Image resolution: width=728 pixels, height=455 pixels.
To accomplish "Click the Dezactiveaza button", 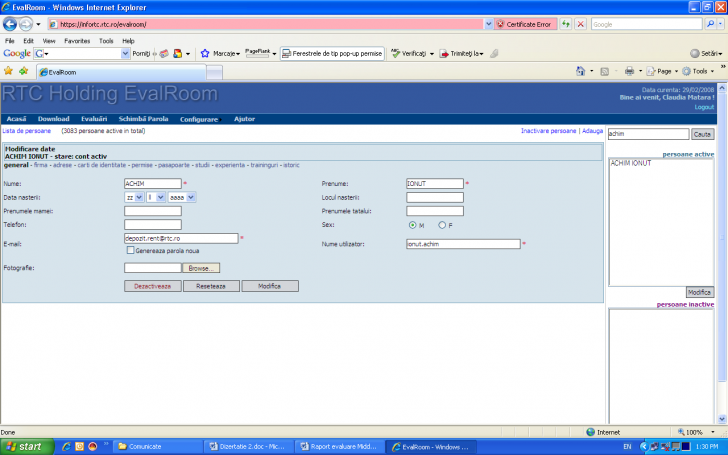I will click(x=153, y=286).
